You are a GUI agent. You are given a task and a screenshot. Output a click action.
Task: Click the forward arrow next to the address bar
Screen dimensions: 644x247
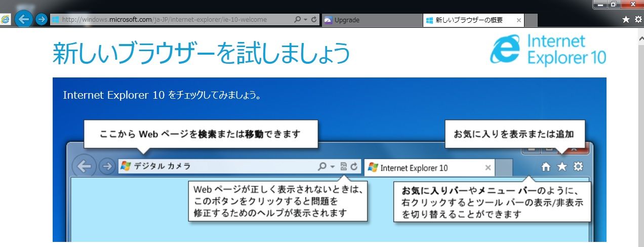(42, 20)
